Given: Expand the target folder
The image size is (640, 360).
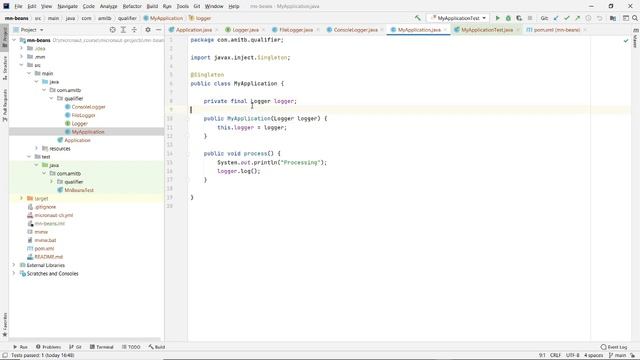Looking at the screenshot, I should [x=22, y=198].
